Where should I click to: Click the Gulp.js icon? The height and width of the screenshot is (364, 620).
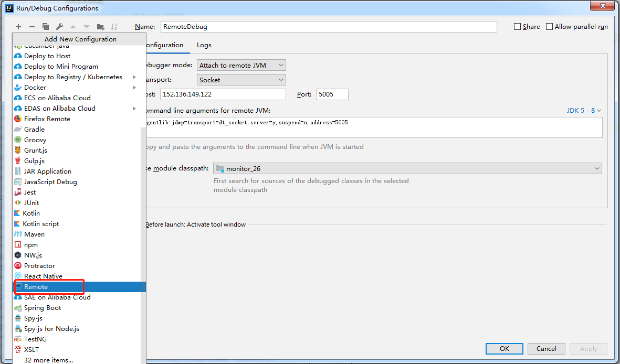[x=18, y=161]
